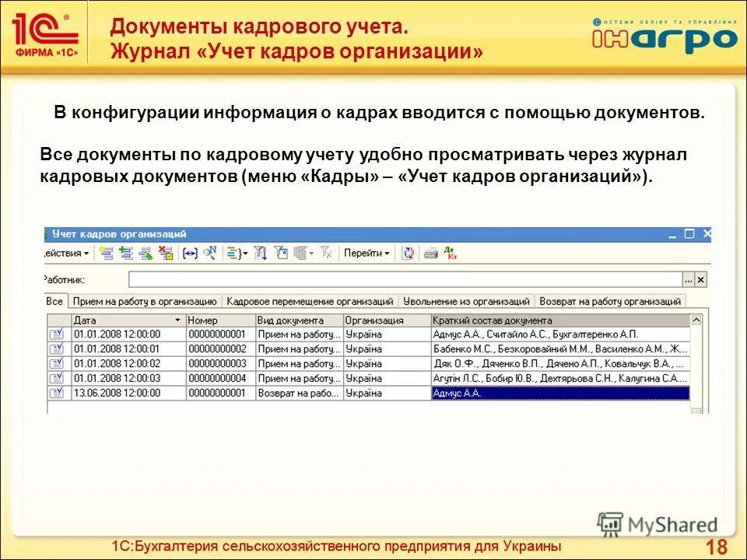Image resolution: width=747 pixels, height=560 pixels.
Task: Open the Действия menu
Action: tap(66, 252)
